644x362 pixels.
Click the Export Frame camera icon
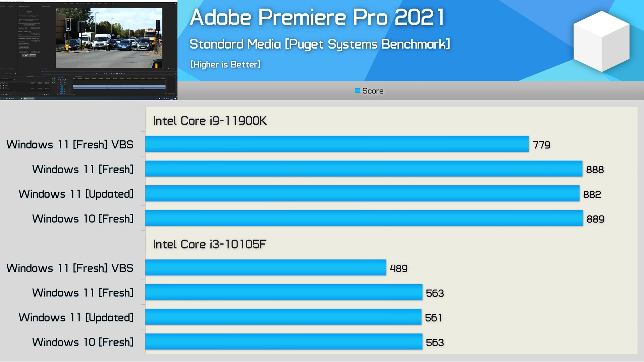pos(122,73)
